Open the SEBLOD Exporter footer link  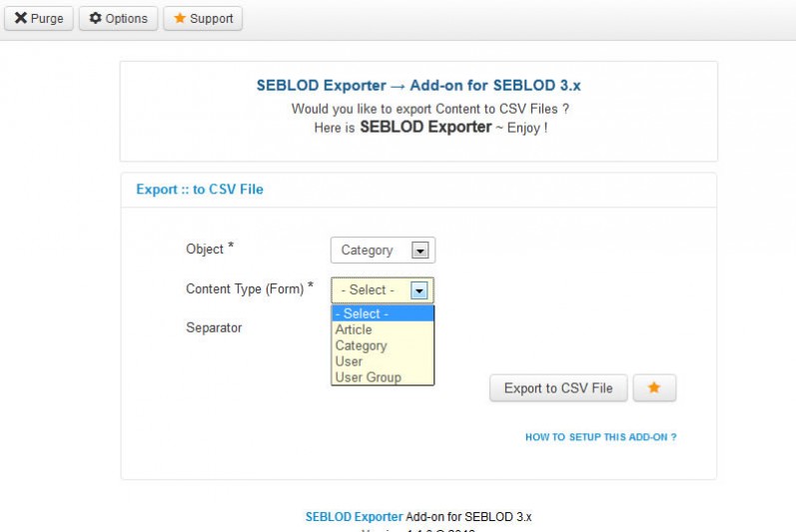(354, 517)
